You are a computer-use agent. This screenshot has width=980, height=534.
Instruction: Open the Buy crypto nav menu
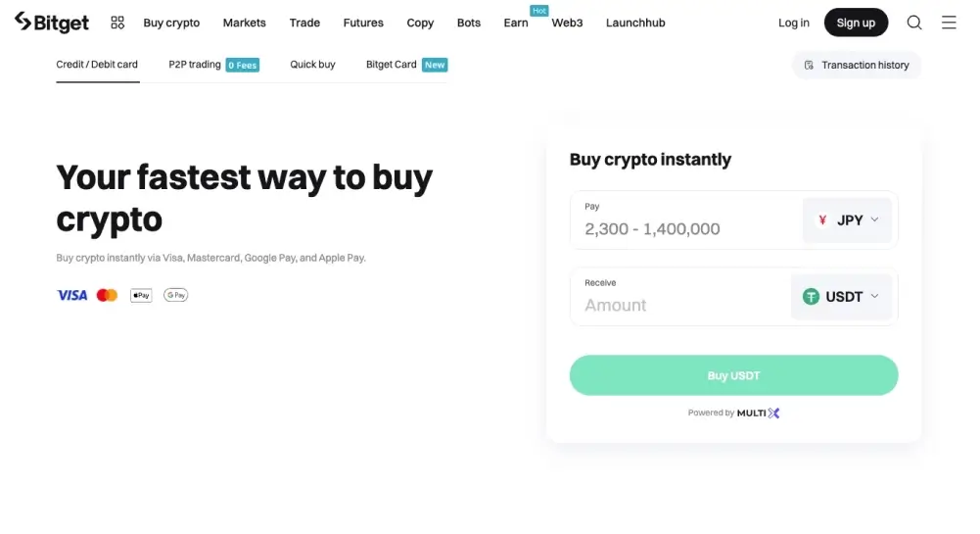click(x=171, y=23)
